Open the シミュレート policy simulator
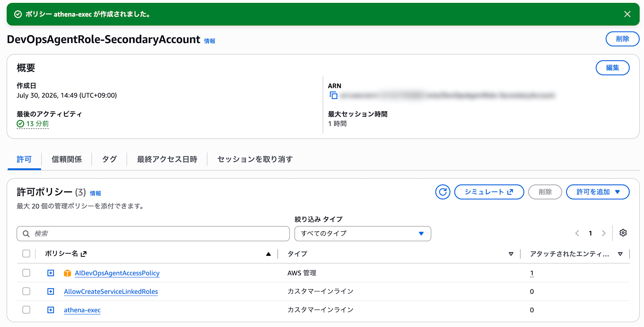This screenshot has width=644, height=327. coord(489,192)
